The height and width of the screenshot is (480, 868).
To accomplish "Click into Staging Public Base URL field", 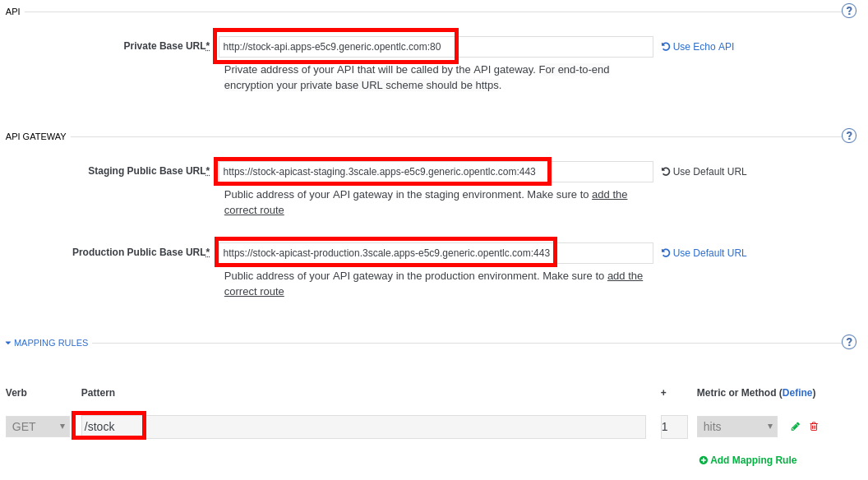I will [436, 172].
